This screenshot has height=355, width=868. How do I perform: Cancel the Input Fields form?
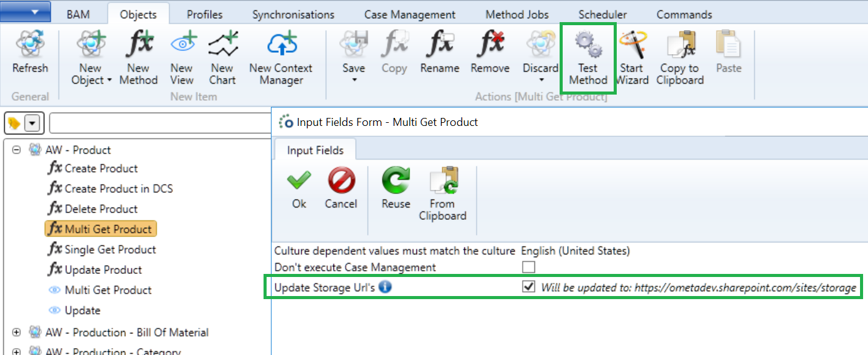(341, 189)
